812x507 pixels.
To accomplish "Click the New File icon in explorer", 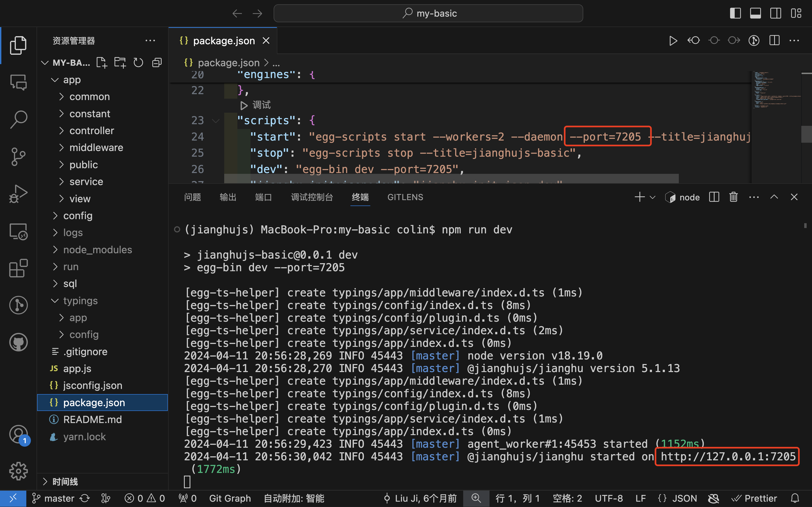I will [x=101, y=63].
